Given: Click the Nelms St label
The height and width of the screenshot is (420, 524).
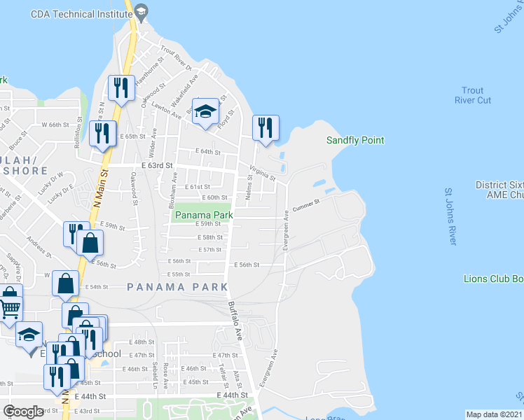Looking at the screenshot, I should pyautogui.click(x=249, y=188).
